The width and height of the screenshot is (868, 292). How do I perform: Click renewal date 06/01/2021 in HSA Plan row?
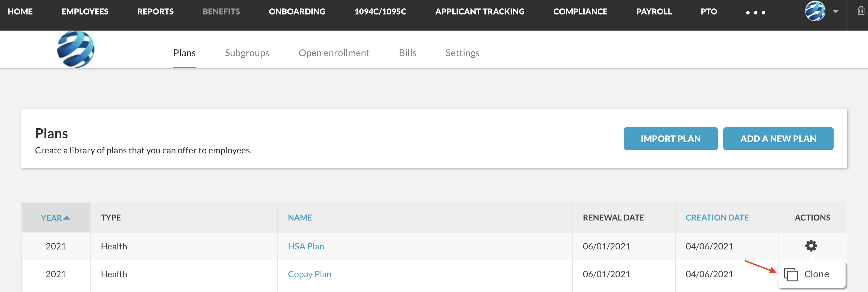pyautogui.click(x=607, y=246)
